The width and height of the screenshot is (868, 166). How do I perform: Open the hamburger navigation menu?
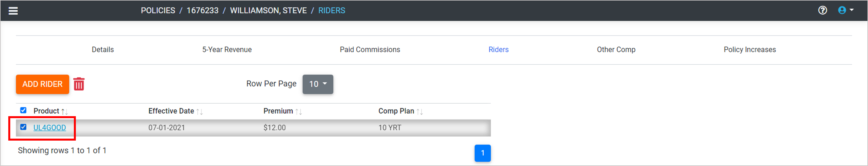point(13,11)
